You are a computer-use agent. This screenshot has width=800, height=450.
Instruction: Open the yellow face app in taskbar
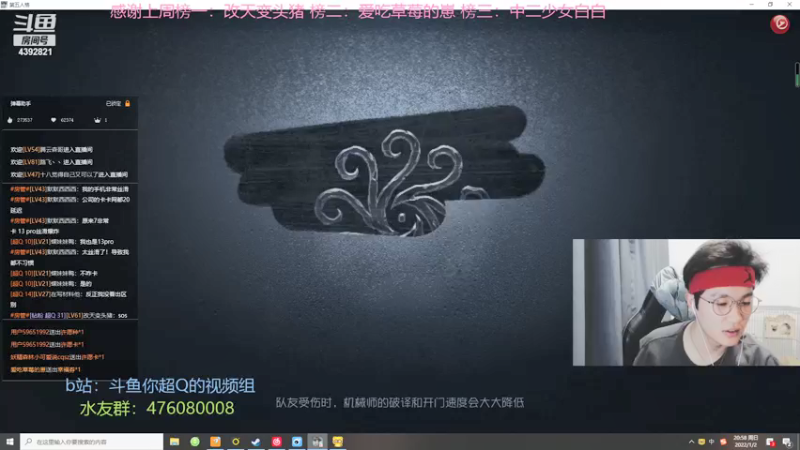pos(338,442)
